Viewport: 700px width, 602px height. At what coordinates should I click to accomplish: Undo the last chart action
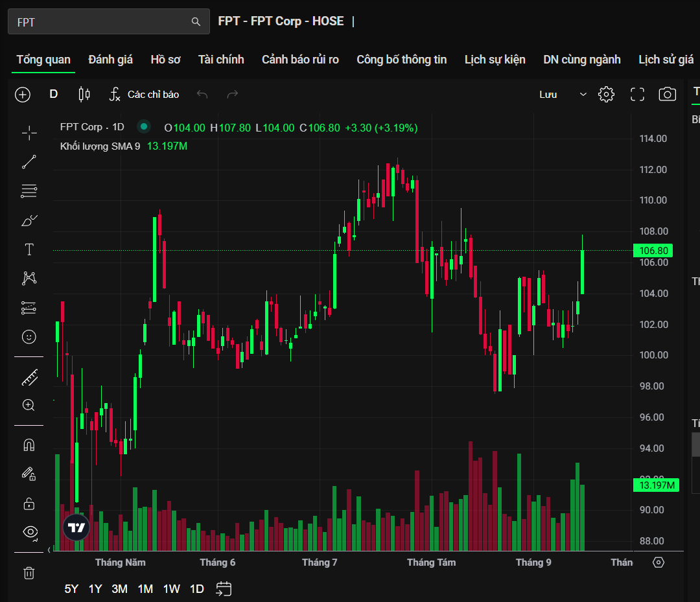click(202, 94)
